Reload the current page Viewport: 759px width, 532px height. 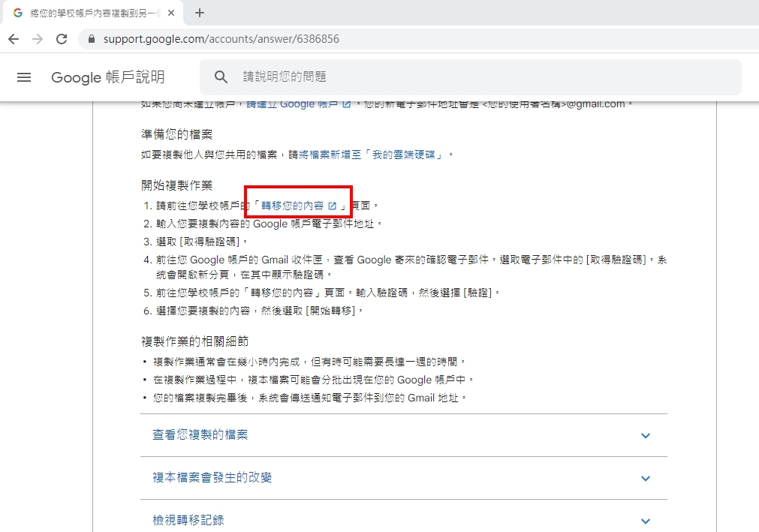pos(62,39)
